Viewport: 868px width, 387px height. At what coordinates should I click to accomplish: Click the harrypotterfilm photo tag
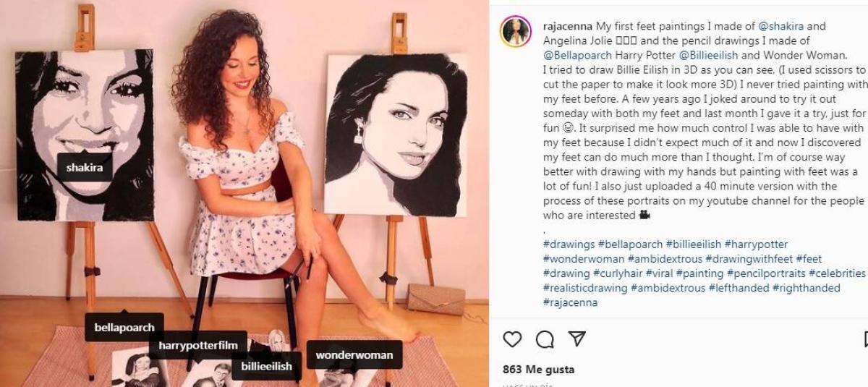[x=198, y=346]
